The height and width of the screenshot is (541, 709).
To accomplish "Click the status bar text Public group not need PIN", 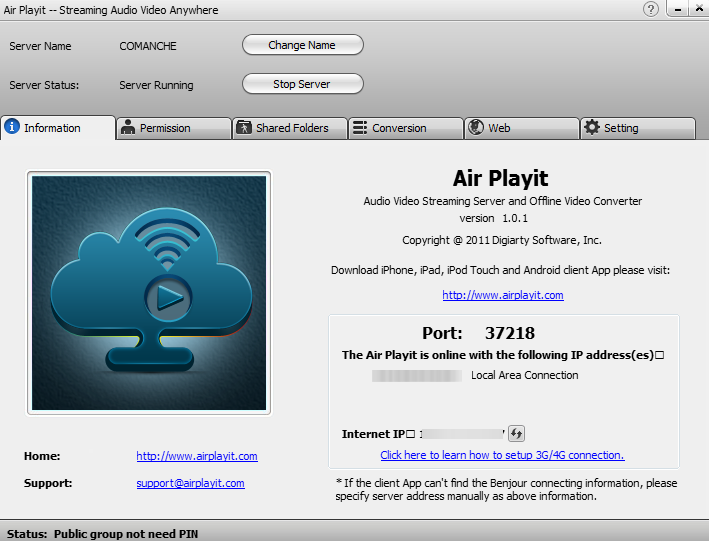I will [126, 534].
